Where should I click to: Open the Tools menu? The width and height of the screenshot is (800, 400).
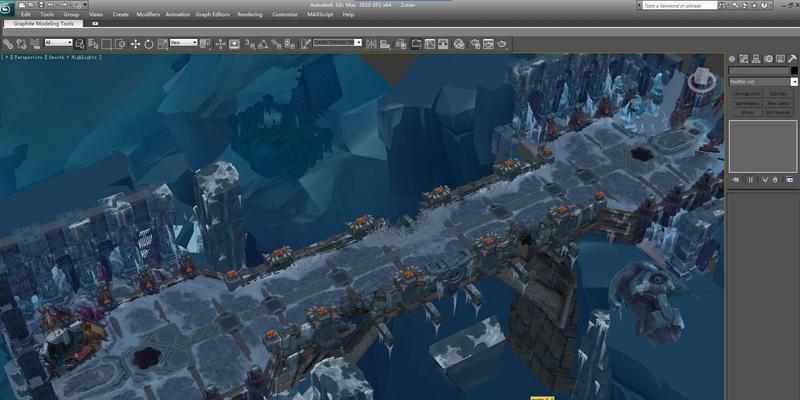tap(47, 14)
